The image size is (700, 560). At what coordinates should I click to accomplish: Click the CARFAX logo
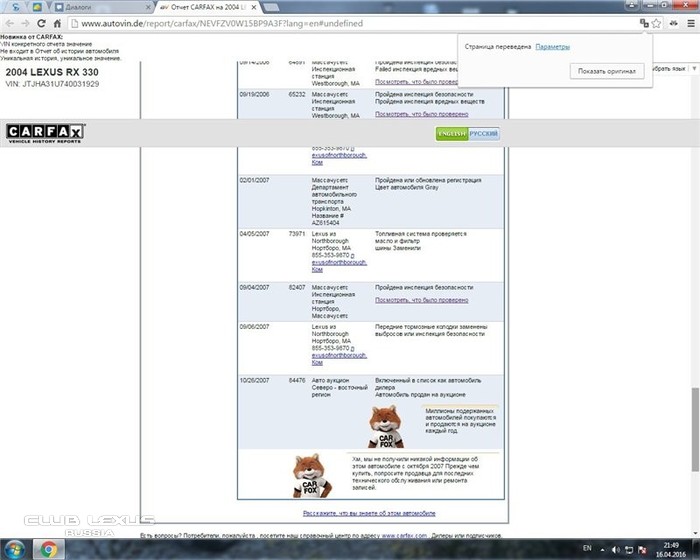click(46, 133)
